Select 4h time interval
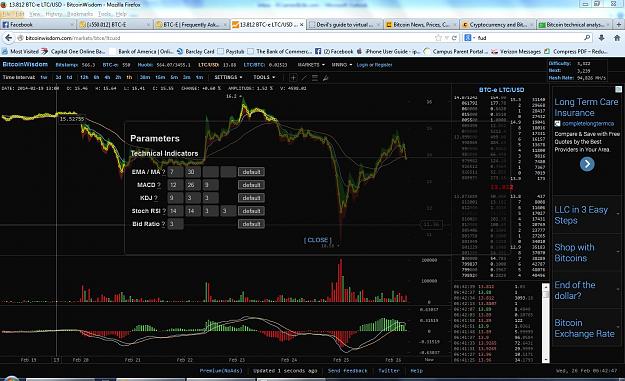The height and width of the screenshot is (381, 625). 107,77
